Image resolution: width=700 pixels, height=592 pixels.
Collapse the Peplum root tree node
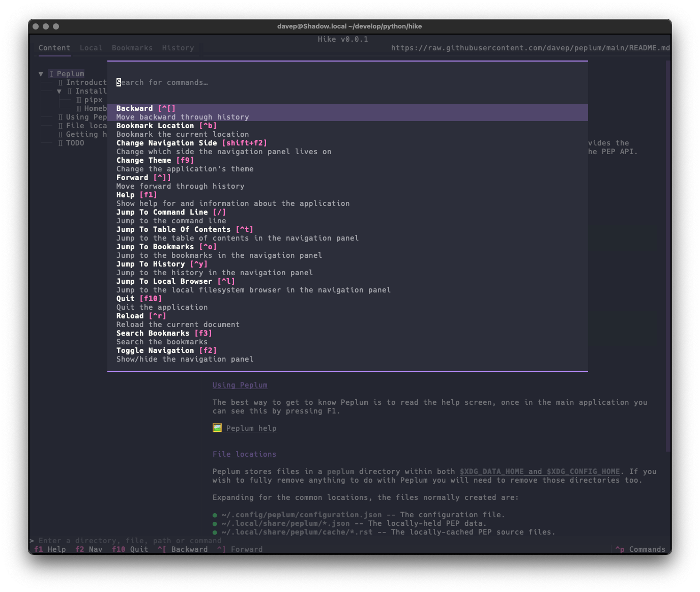[x=41, y=73]
